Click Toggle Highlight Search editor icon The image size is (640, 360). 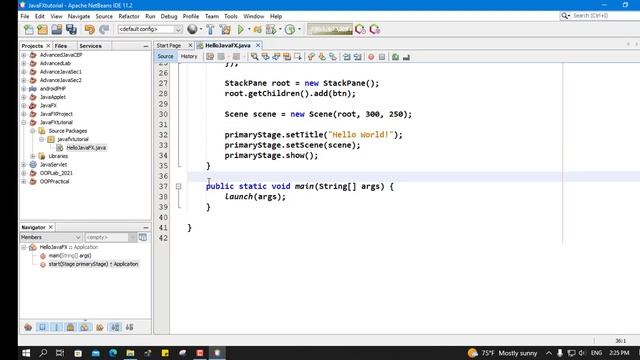tap(287, 57)
